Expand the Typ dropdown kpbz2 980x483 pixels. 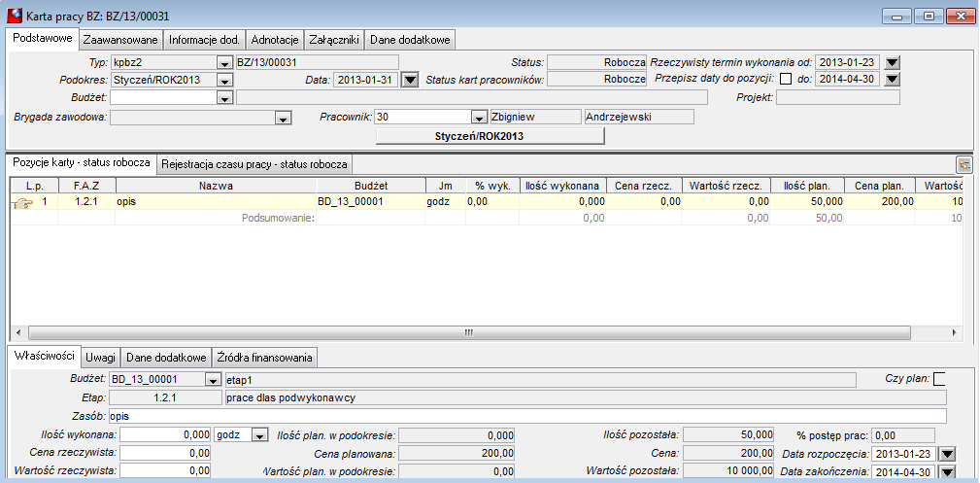pyautogui.click(x=223, y=63)
